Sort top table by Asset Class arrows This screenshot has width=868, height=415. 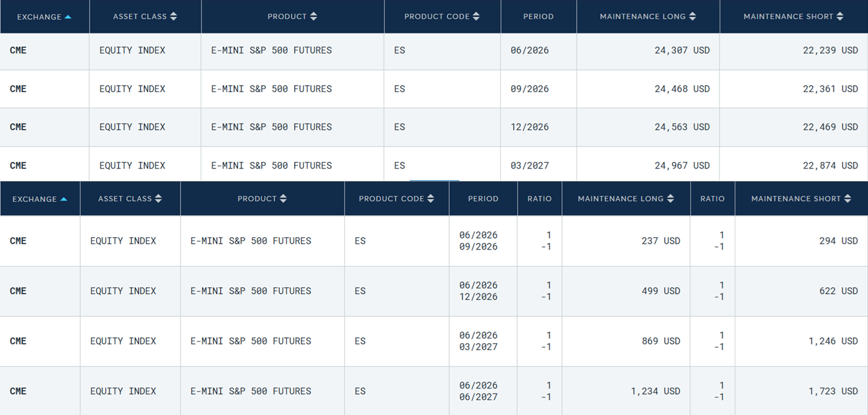173,16
